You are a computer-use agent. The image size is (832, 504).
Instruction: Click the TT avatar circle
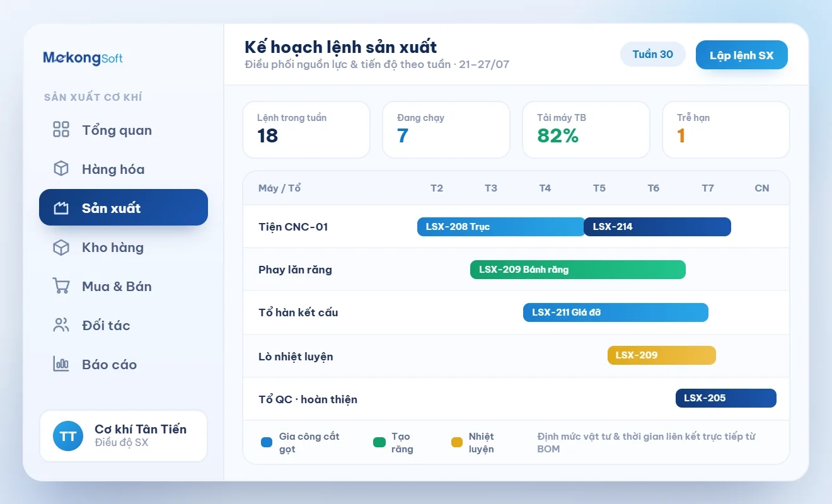tap(68, 436)
